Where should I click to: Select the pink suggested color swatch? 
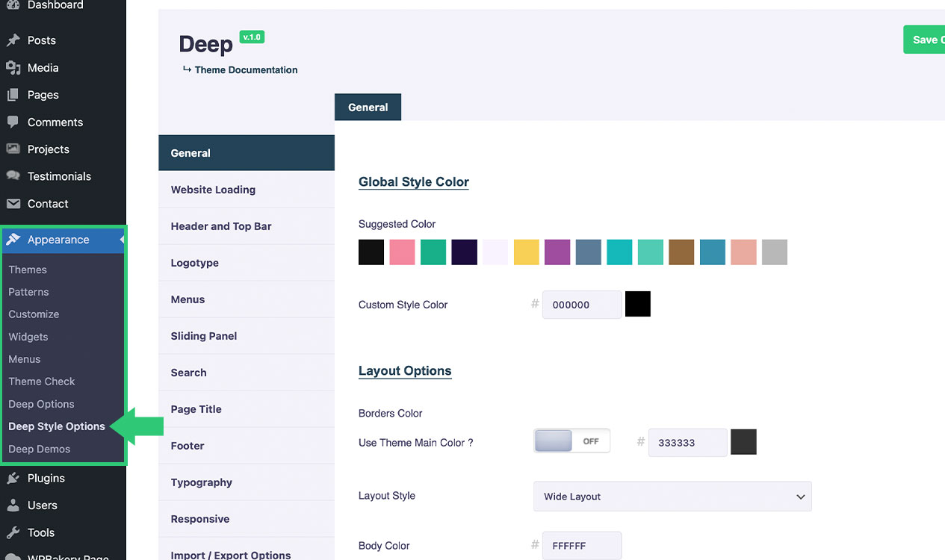[402, 252]
